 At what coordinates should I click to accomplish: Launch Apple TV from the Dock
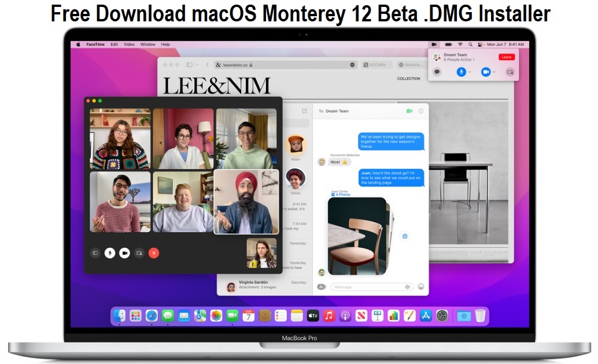[x=313, y=315]
